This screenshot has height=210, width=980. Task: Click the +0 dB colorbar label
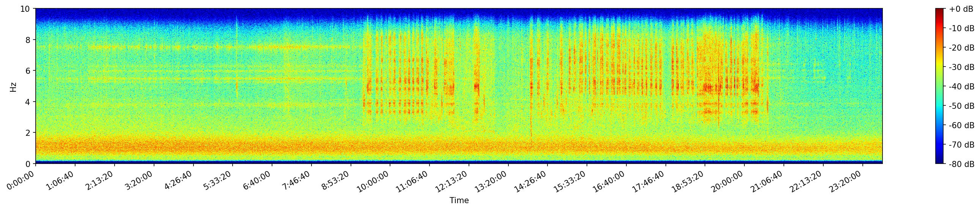click(961, 9)
